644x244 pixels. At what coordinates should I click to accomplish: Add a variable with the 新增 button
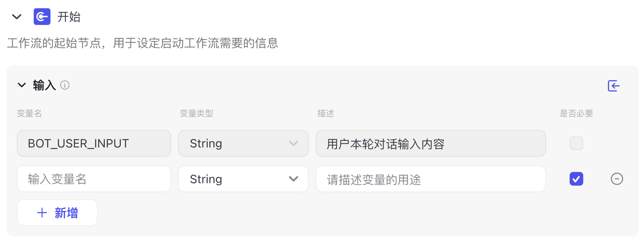[x=57, y=213]
